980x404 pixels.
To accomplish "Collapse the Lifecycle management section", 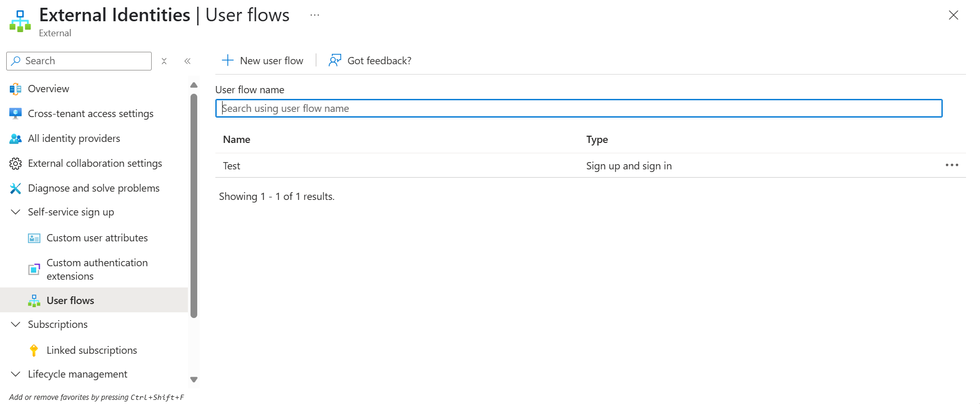I will 16,374.
